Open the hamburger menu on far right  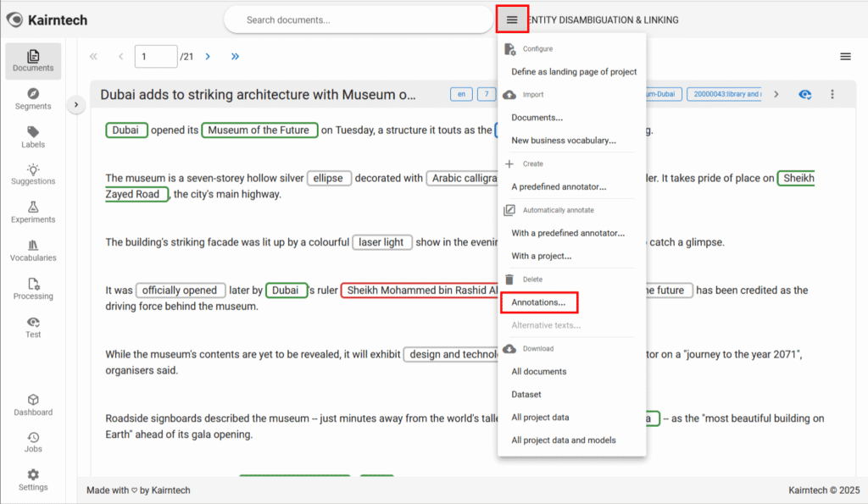tap(844, 57)
